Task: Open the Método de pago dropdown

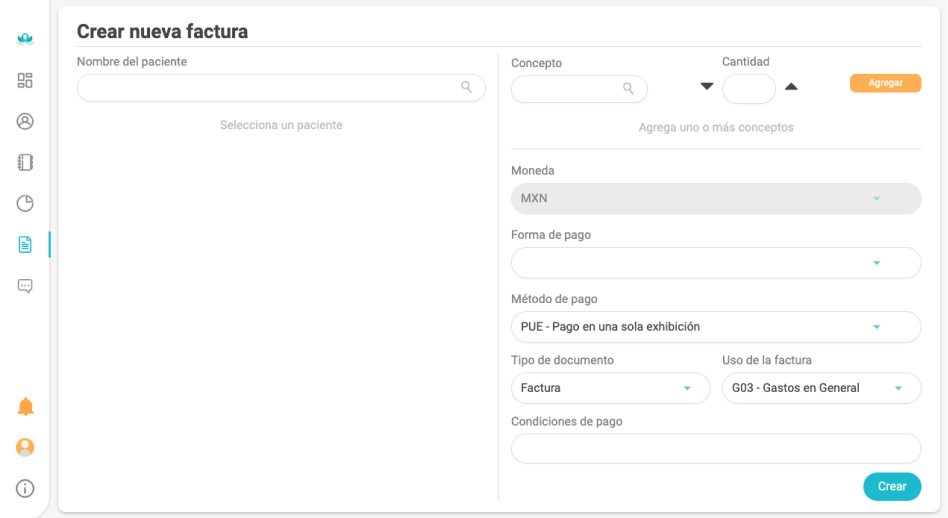Action: coord(716,327)
